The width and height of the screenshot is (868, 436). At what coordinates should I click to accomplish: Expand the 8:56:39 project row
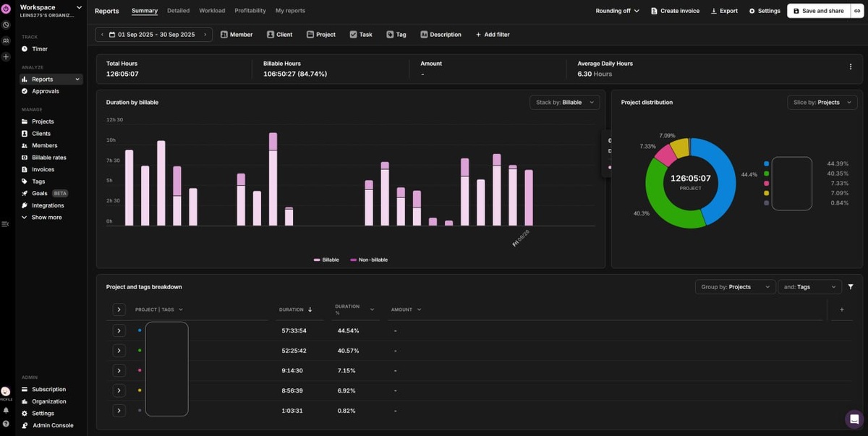(119, 390)
